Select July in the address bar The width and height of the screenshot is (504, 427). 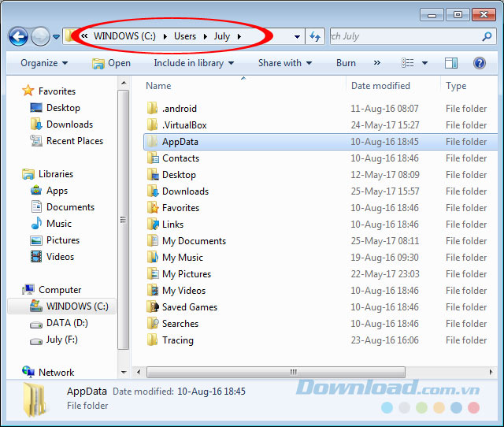(222, 36)
